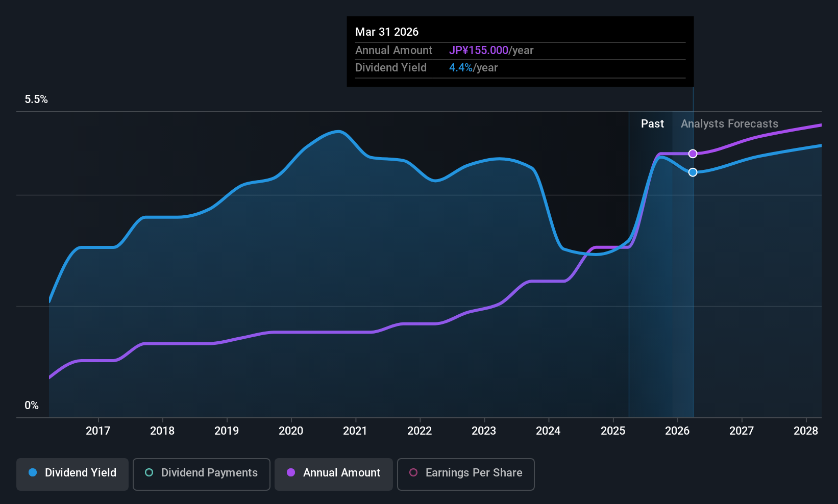Click the JP¥155.000 annual amount value
This screenshot has height=504, width=838.
(x=478, y=51)
